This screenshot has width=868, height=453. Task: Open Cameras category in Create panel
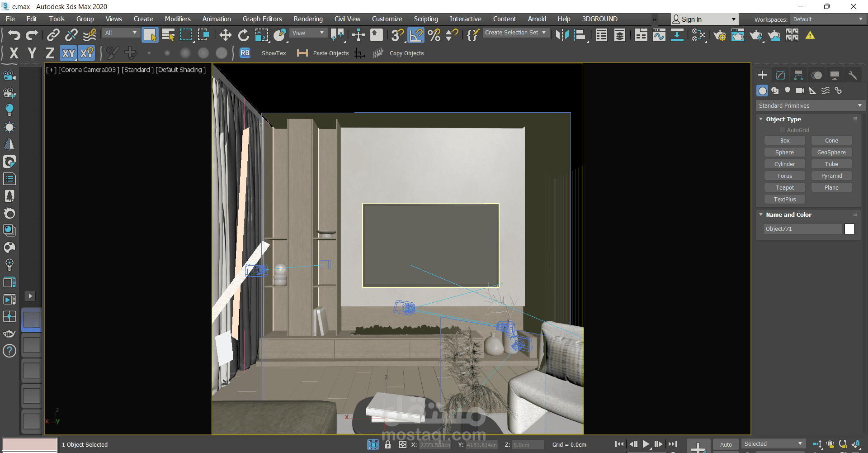pyautogui.click(x=800, y=91)
